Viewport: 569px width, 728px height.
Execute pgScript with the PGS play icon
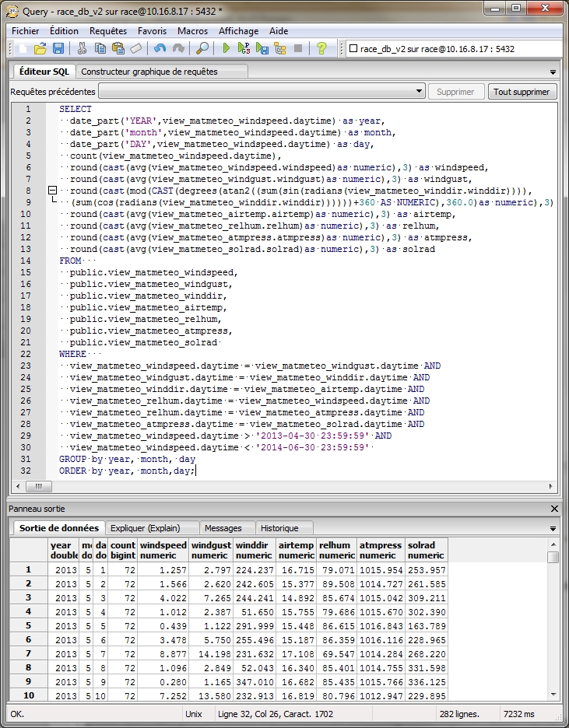click(244, 48)
